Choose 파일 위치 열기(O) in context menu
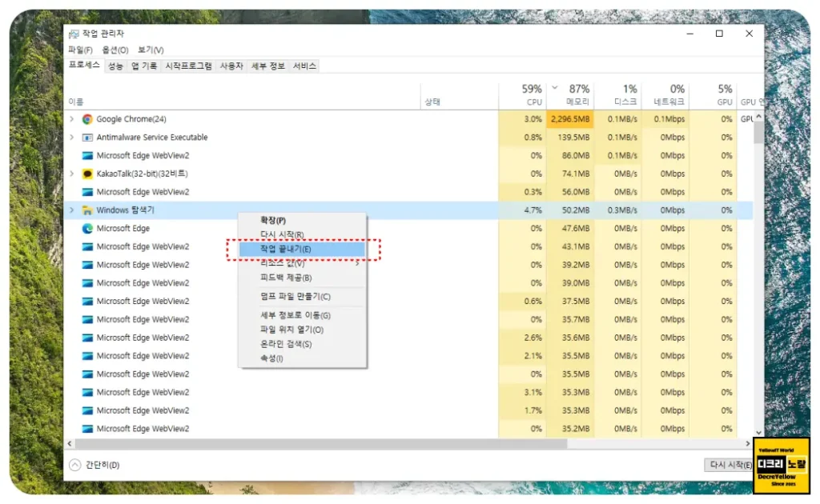This screenshot has height=504, width=820. (x=302, y=330)
